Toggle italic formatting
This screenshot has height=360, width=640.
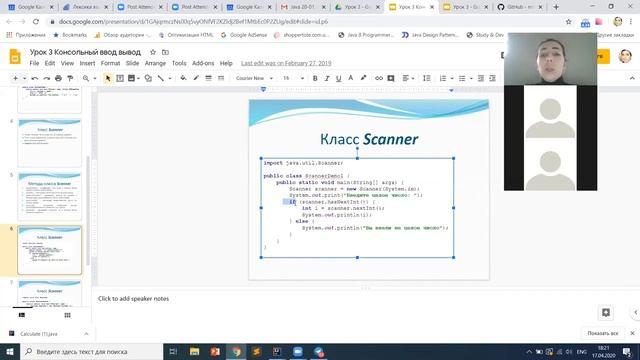pyautogui.click(x=327, y=78)
